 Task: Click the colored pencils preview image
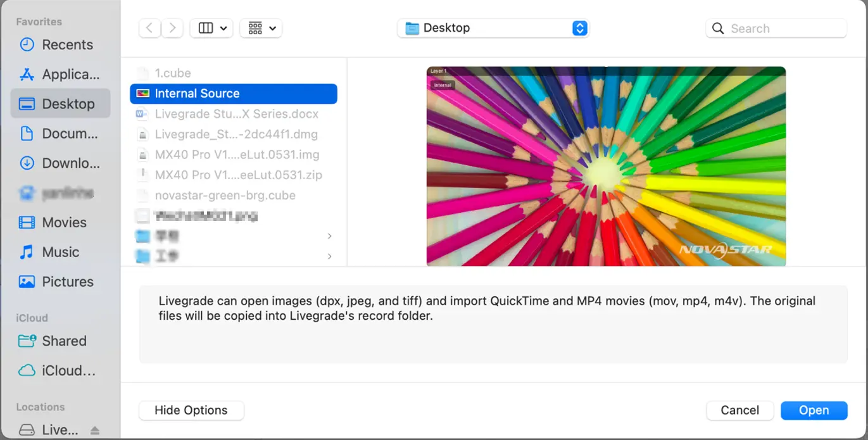[x=606, y=166]
